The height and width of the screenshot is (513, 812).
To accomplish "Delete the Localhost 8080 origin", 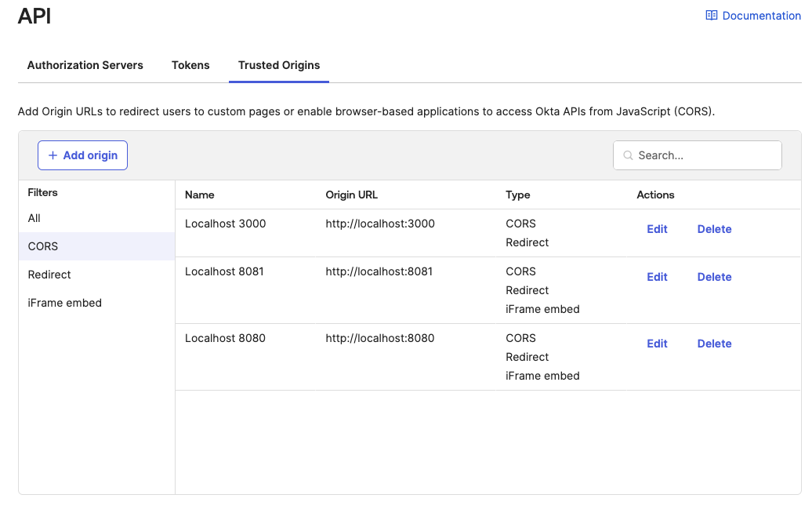I will point(714,344).
